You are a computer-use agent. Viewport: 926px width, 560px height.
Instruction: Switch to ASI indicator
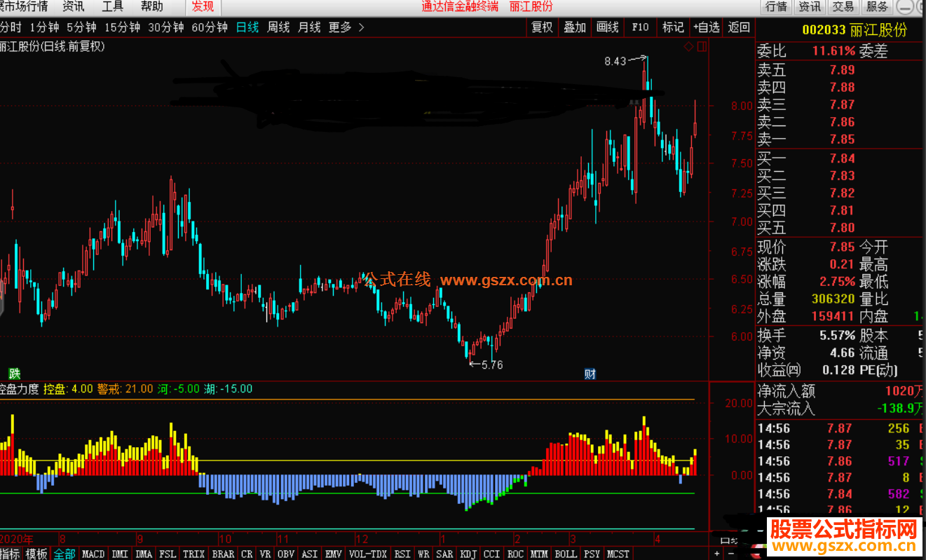310,554
